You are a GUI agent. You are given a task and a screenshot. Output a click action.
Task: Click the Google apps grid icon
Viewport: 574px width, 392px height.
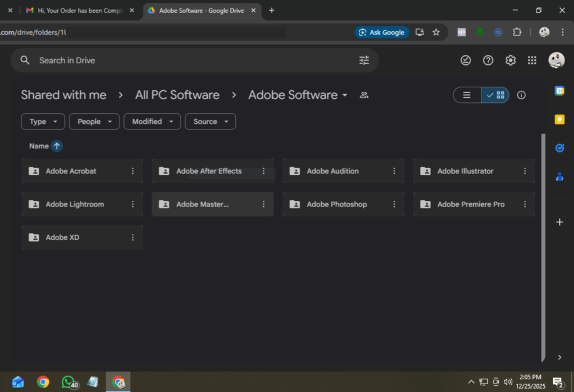532,60
